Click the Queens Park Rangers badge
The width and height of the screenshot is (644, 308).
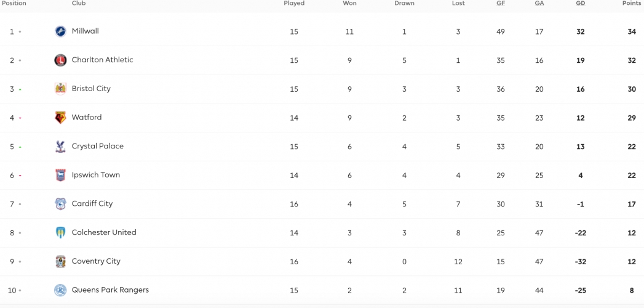(x=60, y=290)
